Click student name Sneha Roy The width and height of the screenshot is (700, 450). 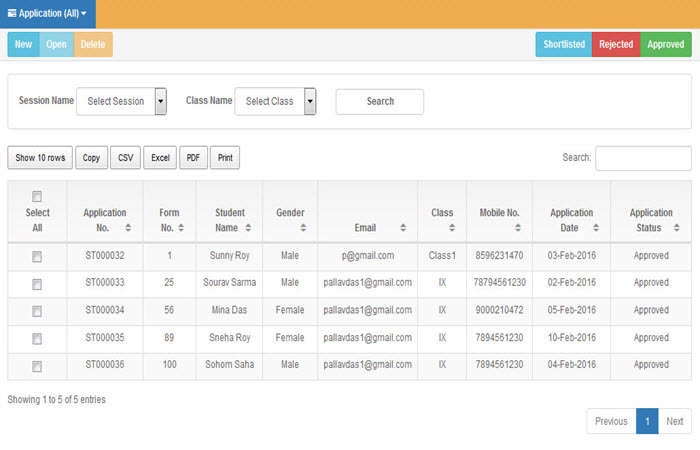click(x=229, y=338)
